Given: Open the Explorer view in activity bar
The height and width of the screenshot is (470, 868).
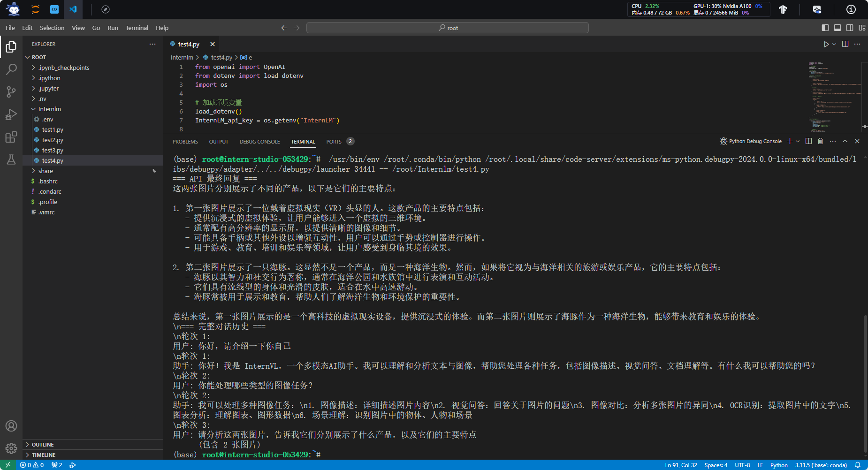Looking at the screenshot, I should point(11,47).
